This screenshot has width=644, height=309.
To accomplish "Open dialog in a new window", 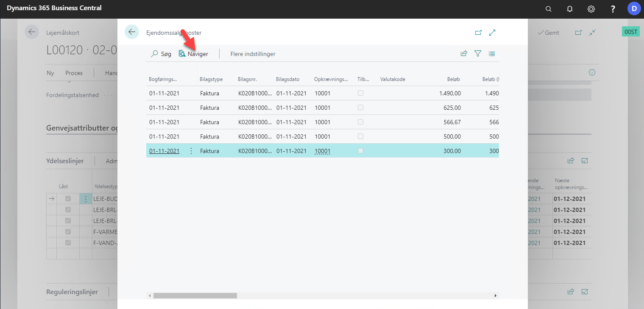I will pyautogui.click(x=478, y=33).
